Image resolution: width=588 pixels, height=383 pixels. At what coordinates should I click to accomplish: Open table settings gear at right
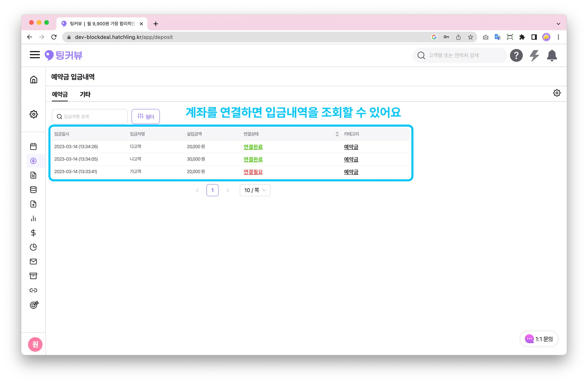557,93
